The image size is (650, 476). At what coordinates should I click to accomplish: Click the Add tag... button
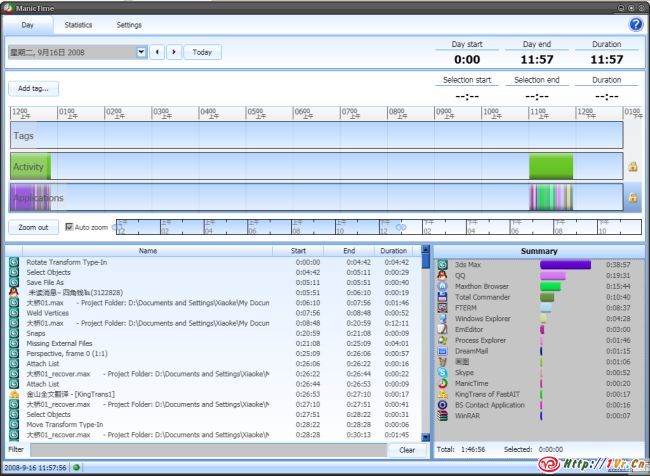(33, 89)
